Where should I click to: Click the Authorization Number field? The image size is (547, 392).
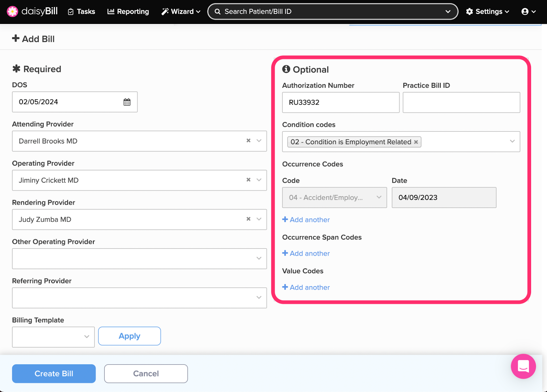coord(341,102)
